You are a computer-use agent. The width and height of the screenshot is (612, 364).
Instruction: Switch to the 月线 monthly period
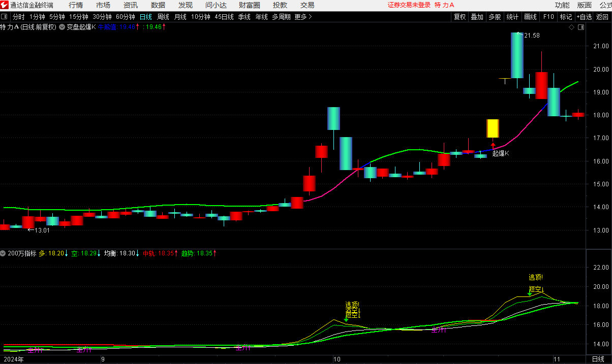(180, 17)
